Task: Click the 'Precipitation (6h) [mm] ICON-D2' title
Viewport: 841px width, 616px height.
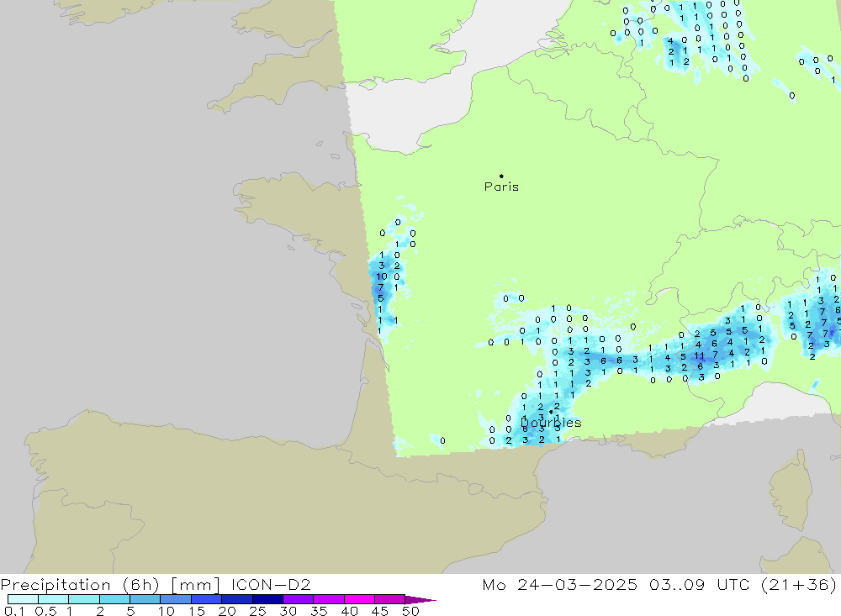Action: pyautogui.click(x=156, y=585)
